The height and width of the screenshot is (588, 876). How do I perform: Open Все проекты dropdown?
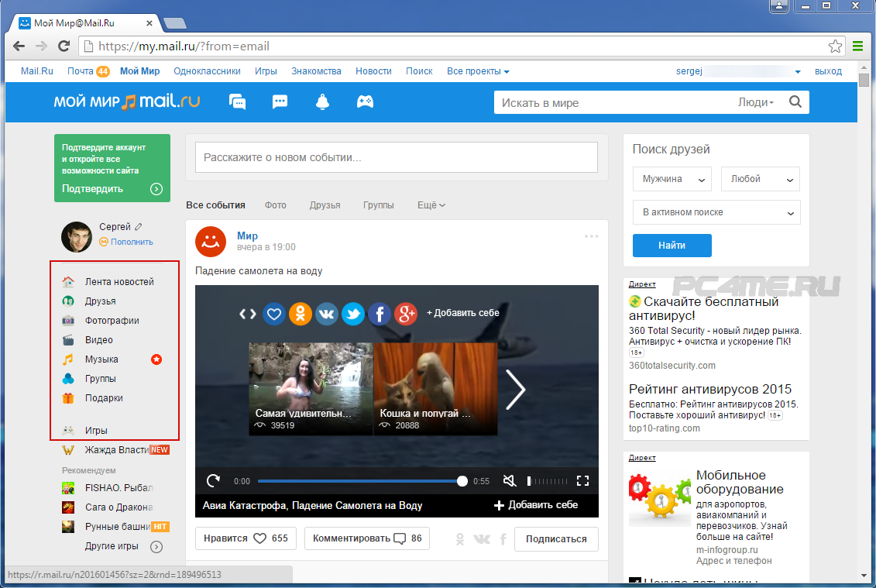(478, 71)
